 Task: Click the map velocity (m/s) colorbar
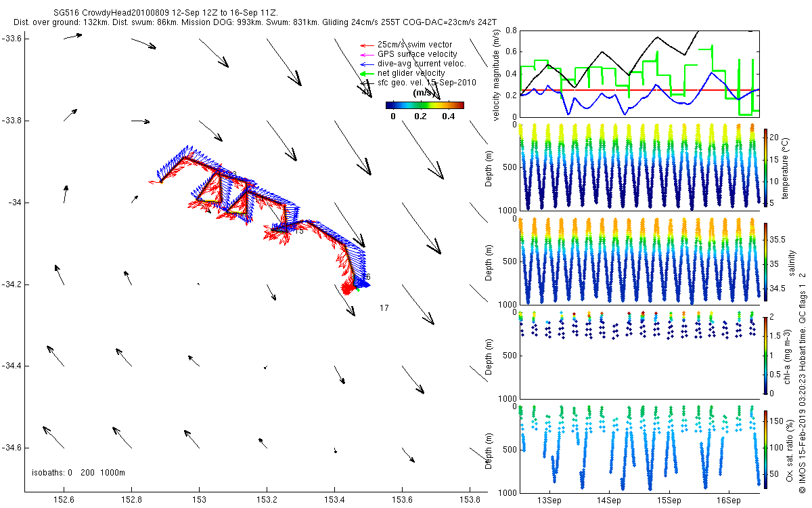[424, 105]
